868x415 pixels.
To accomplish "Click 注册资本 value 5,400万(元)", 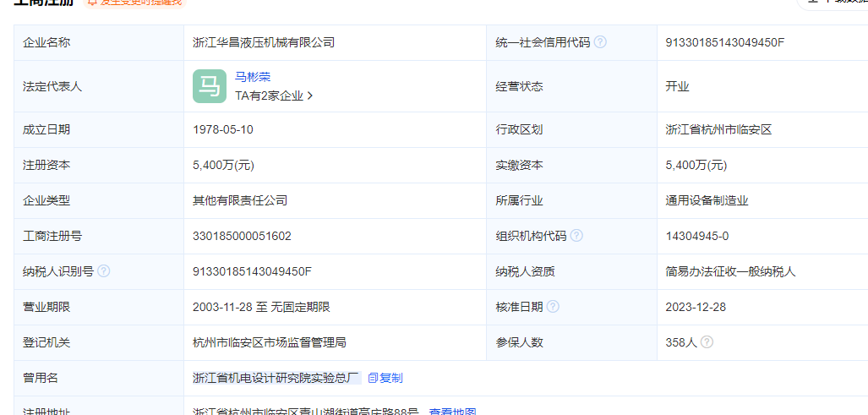I will coord(224,166).
